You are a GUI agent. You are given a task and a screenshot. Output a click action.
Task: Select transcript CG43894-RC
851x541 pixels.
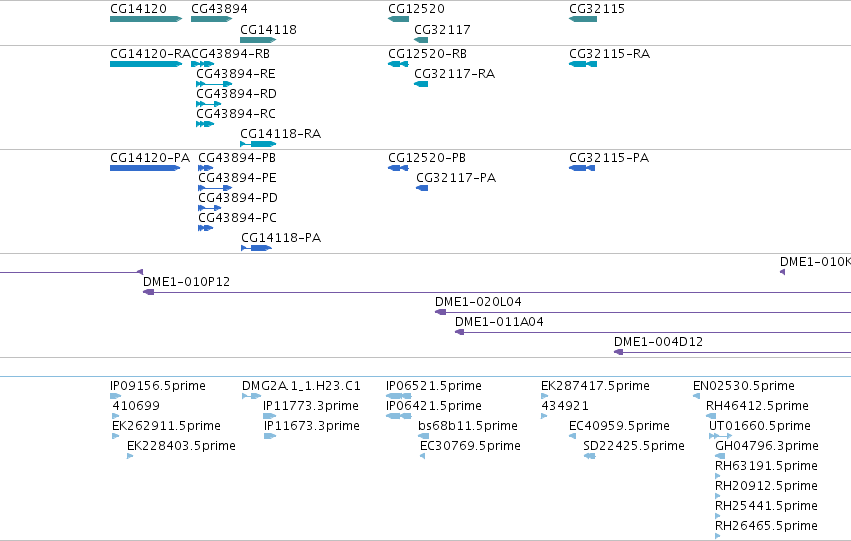205,124
